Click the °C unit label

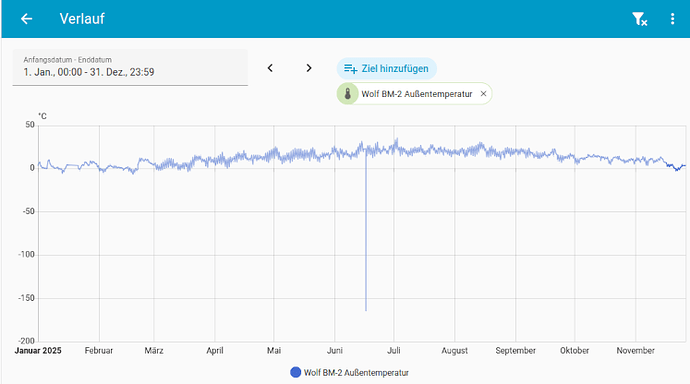point(42,116)
